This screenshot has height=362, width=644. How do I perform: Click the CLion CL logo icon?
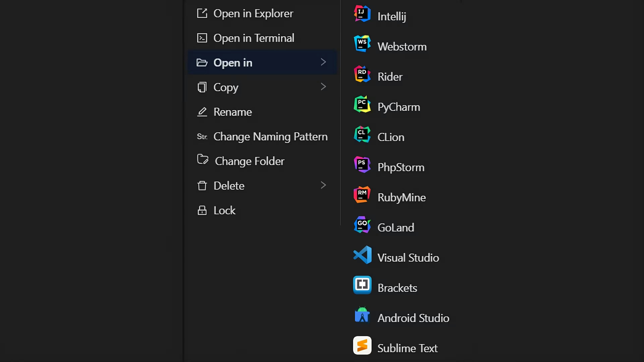362,134
